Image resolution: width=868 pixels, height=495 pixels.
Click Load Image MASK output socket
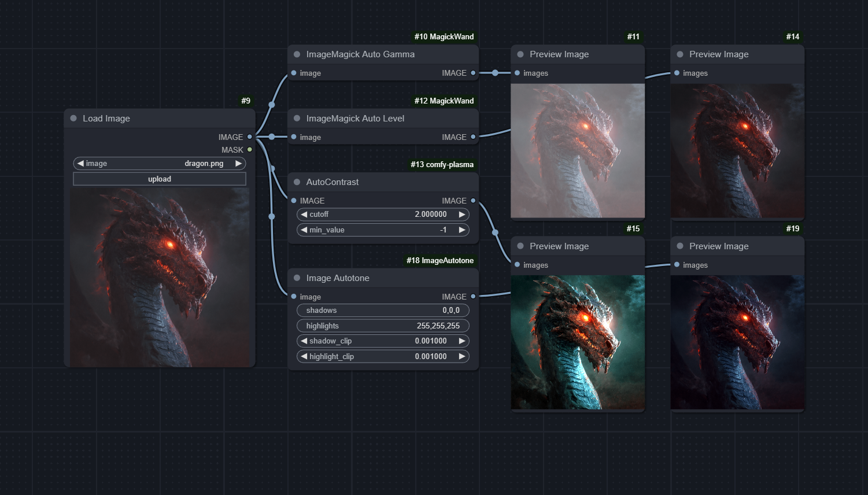click(x=250, y=150)
